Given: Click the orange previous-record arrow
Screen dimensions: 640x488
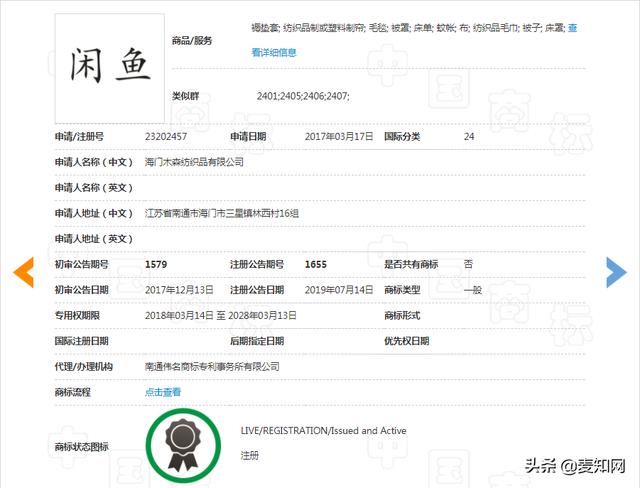Looking at the screenshot, I should pos(23,271).
